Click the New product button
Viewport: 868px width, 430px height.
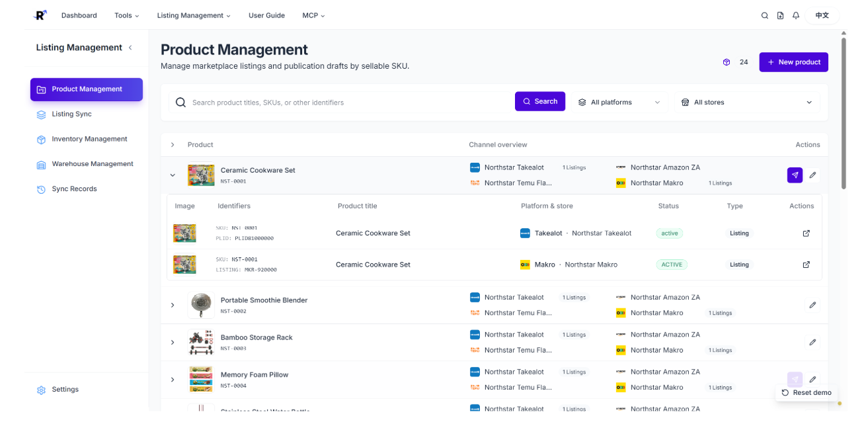tap(793, 62)
